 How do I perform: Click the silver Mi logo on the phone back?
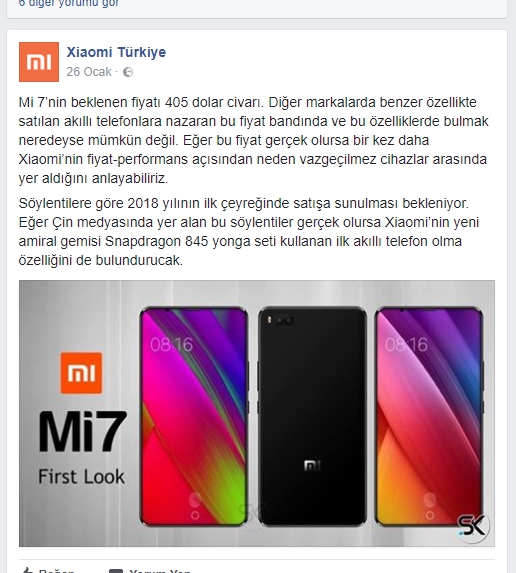pyautogui.click(x=312, y=466)
